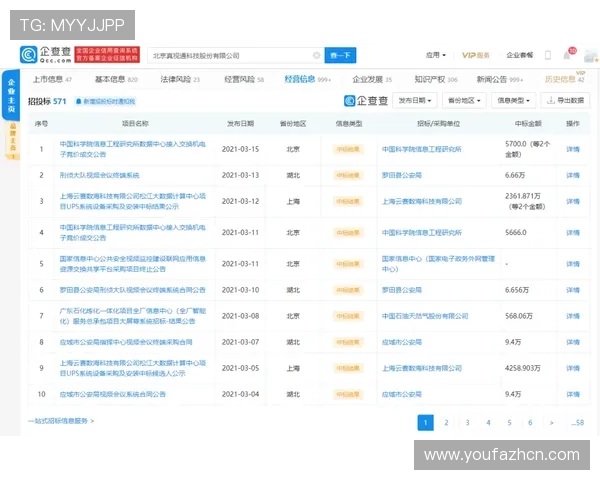The image size is (600, 480).
Task: Click the 查一下 search button
Action: coord(340,56)
